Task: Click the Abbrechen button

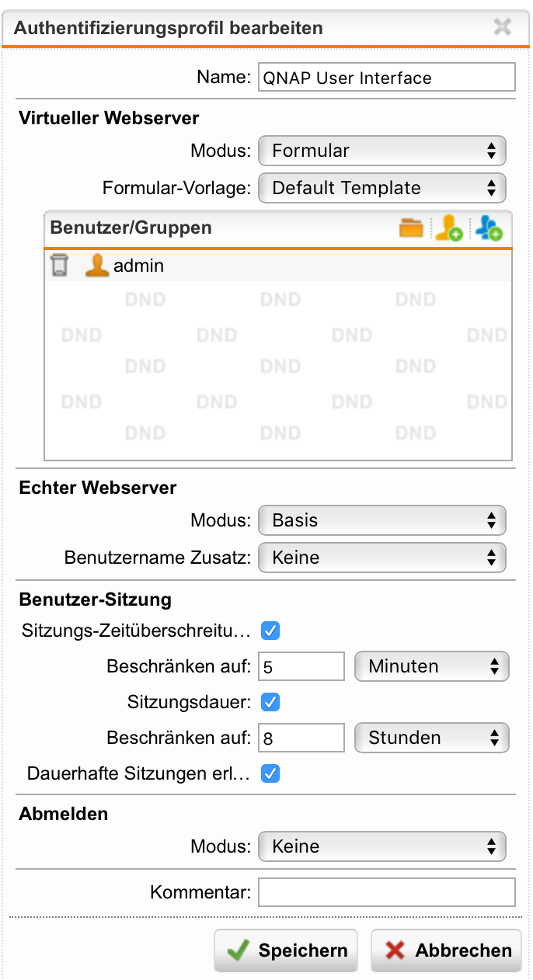Action: point(446,950)
